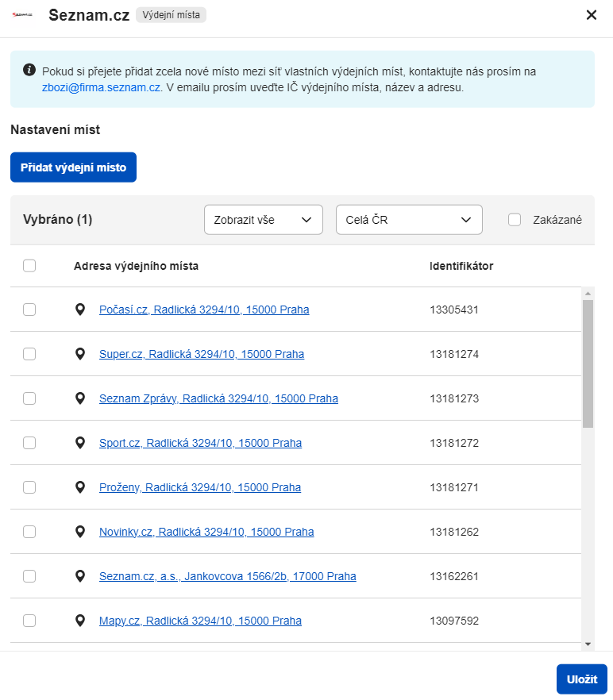Viewport: 613px width, 700px height.
Task: Tick the select-all checkbox in the table header
Action: pos(29,266)
